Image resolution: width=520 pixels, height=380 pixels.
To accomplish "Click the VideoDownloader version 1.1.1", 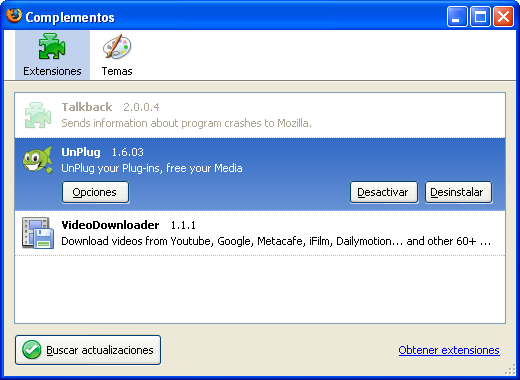I will (x=183, y=225).
